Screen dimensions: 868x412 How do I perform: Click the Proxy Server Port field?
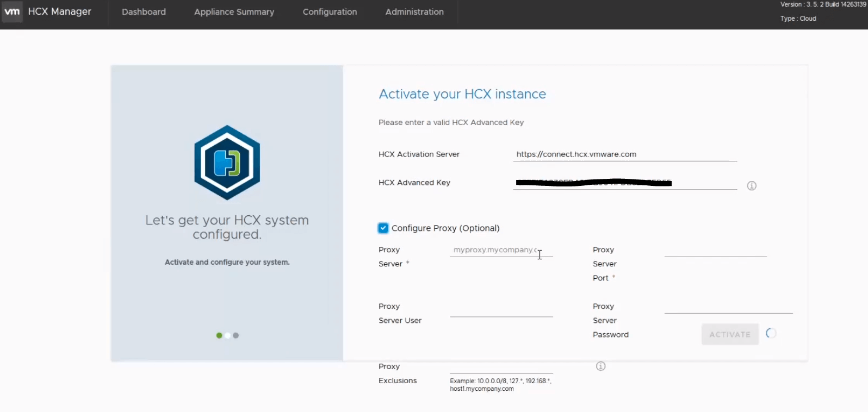[715, 250]
